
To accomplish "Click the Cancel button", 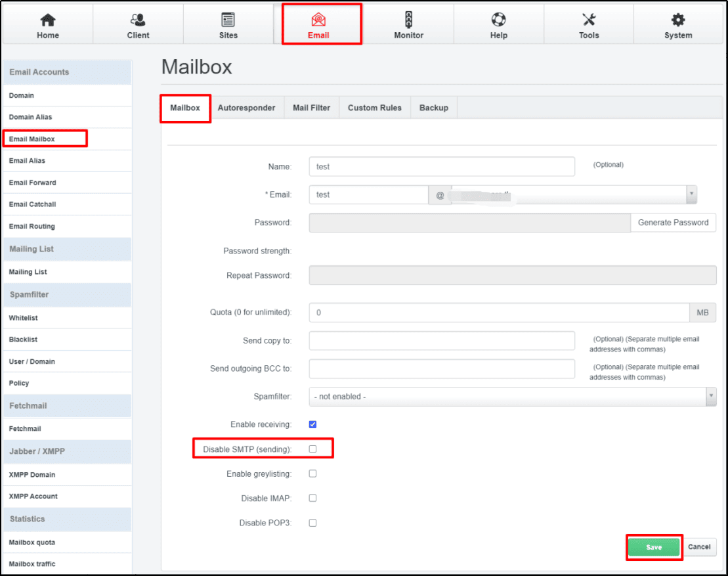I will click(699, 546).
